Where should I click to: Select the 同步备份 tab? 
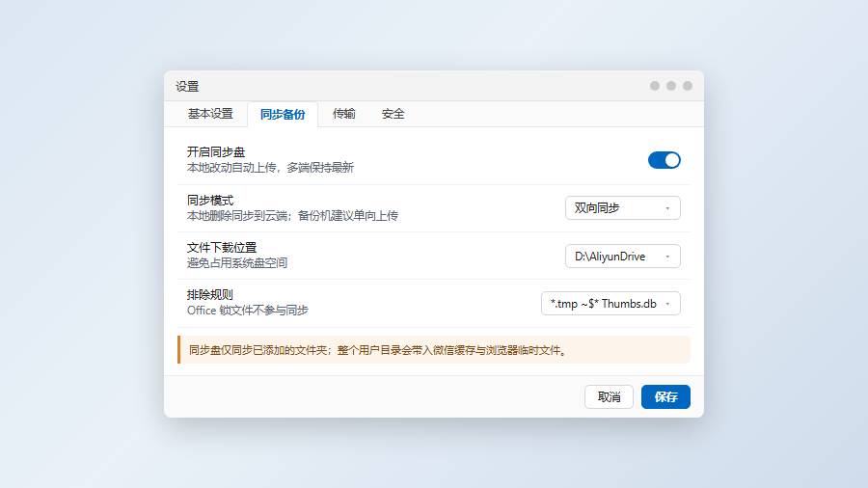pos(283,114)
